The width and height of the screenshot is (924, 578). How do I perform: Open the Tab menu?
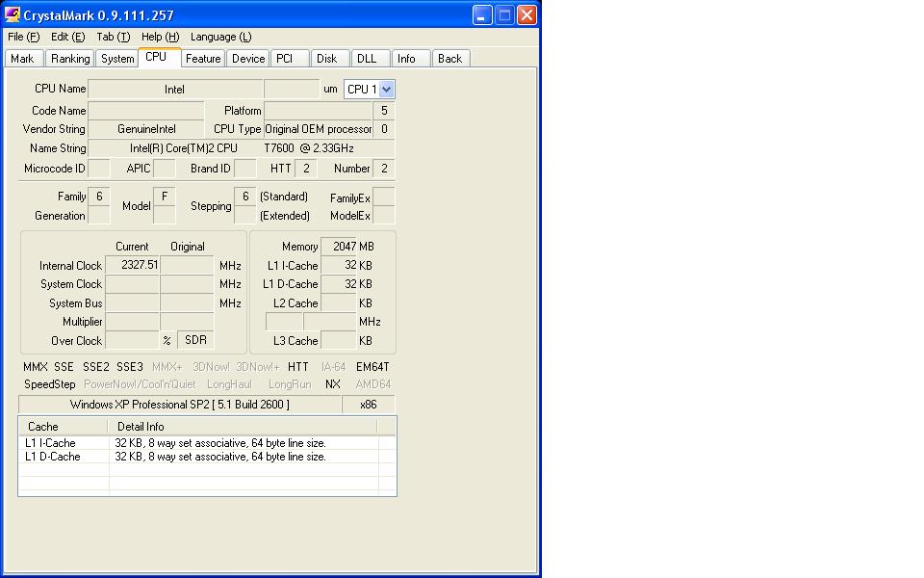114,37
